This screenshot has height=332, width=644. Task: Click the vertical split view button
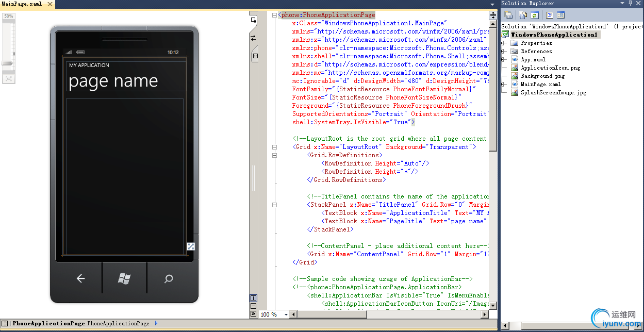pos(253,298)
